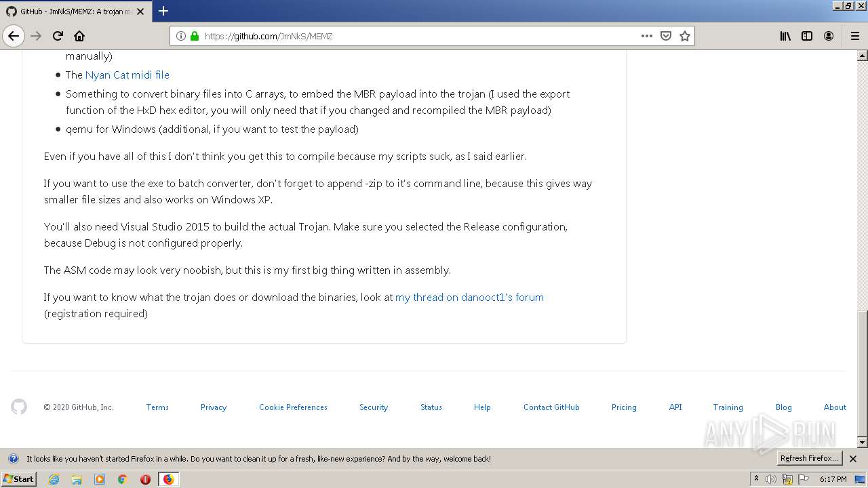Open the volume speaker tray icon
The width and height of the screenshot is (868, 488).
coord(771,479)
